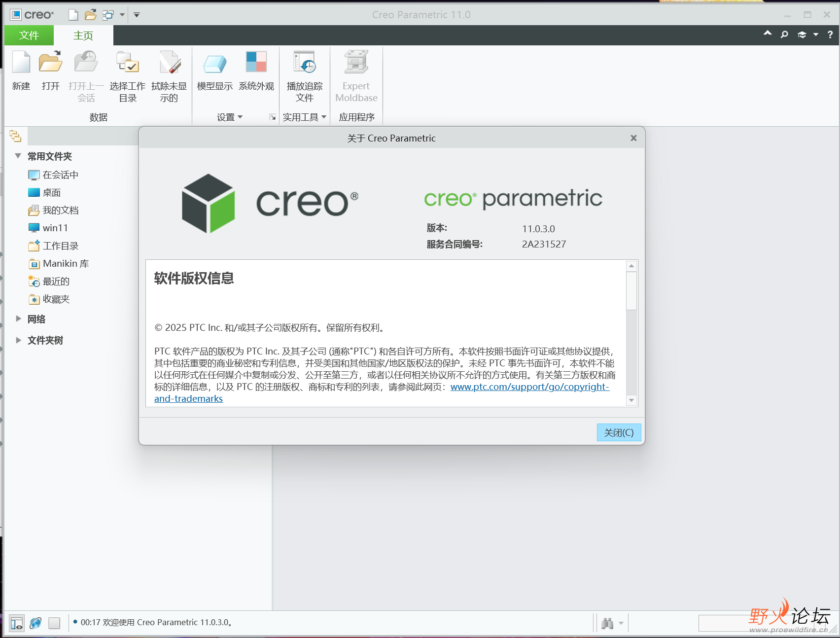Viewport: 840px width, 638px height.
Task: Select 最近的 recent folder item
Action: (x=49, y=281)
